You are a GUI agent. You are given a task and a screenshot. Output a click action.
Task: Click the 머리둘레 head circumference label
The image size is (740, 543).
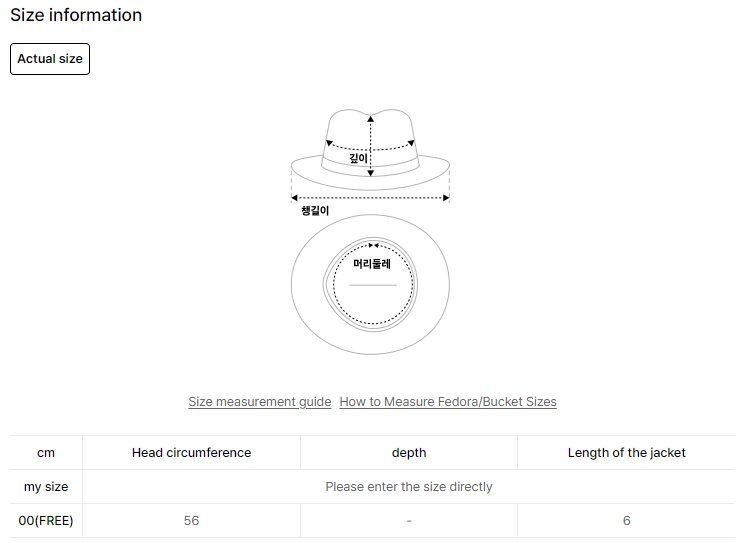point(371,264)
